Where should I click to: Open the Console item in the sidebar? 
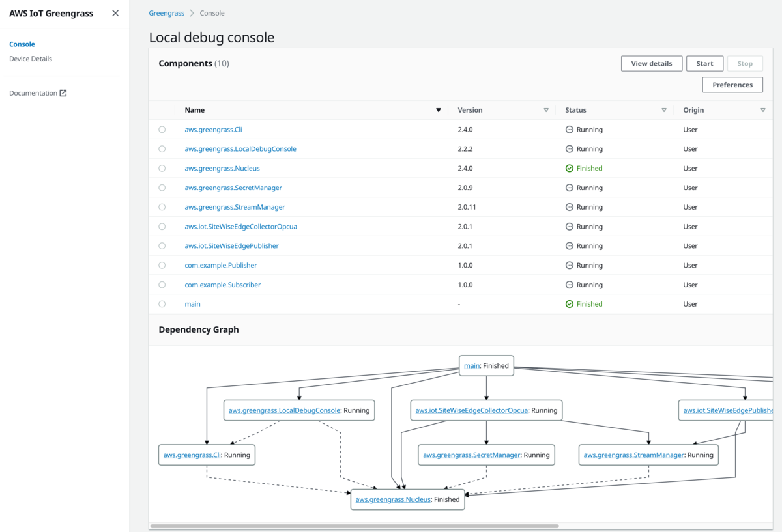pos(22,44)
